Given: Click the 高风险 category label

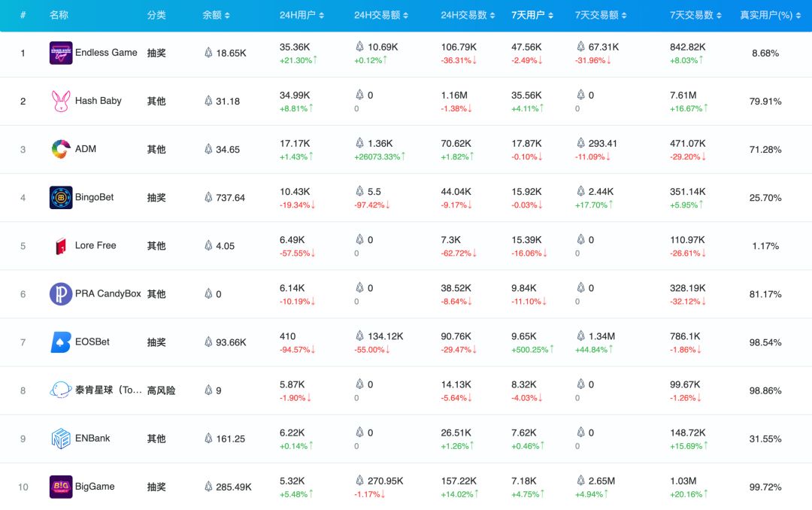Looking at the screenshot, I should (x=161, y=390).
